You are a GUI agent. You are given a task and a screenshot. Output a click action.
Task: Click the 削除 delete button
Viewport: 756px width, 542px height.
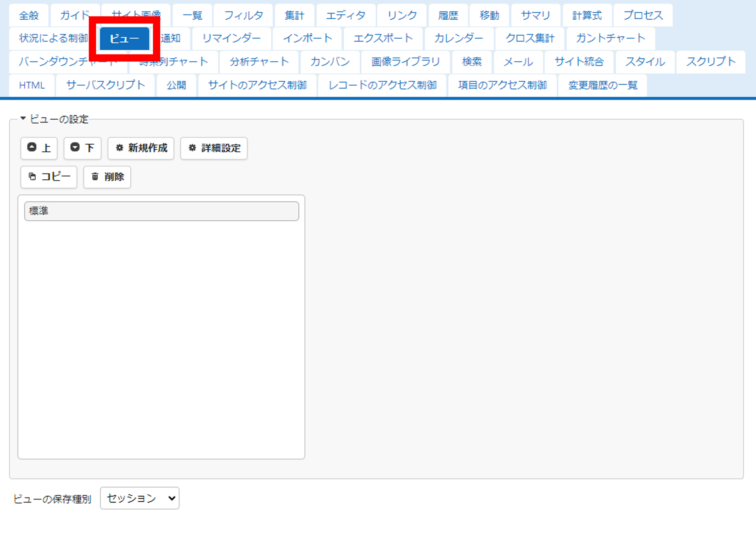[x=107, y=177]
